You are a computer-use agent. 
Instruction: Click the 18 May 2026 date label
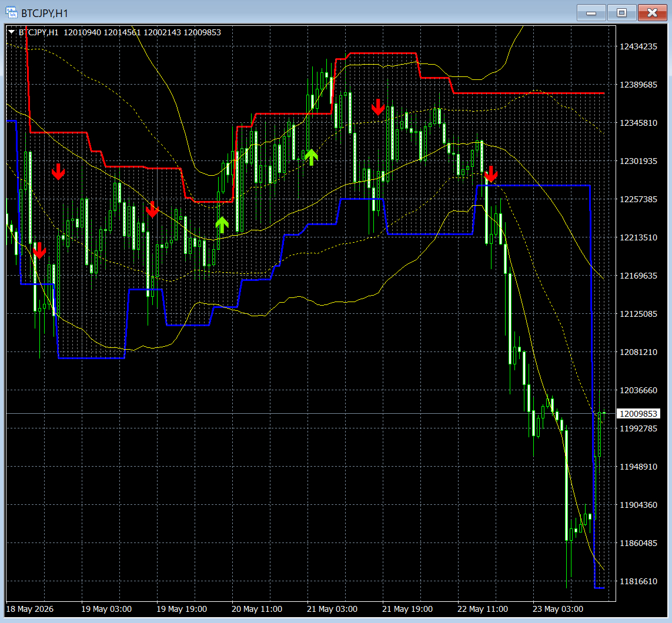point(30,609)
